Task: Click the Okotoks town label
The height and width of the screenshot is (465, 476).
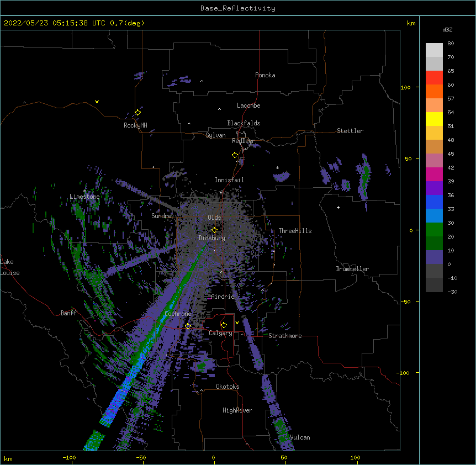Action: tap(228, 387)
